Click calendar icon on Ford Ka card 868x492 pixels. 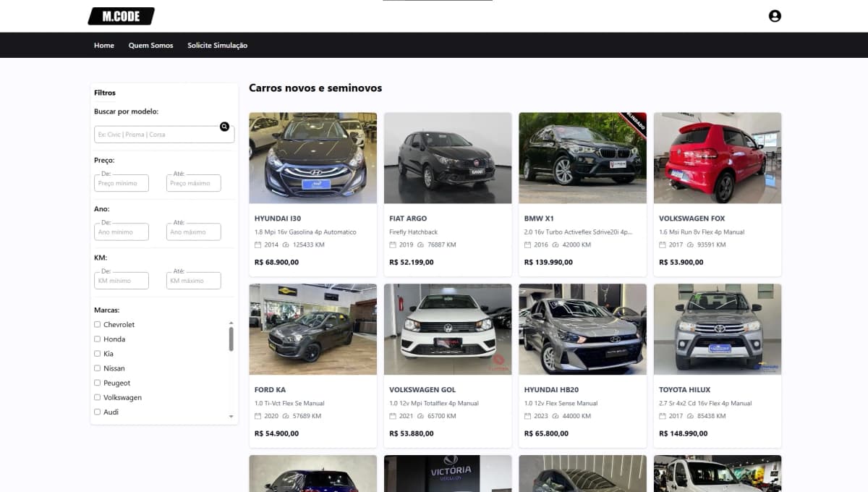tap(258, 416)
